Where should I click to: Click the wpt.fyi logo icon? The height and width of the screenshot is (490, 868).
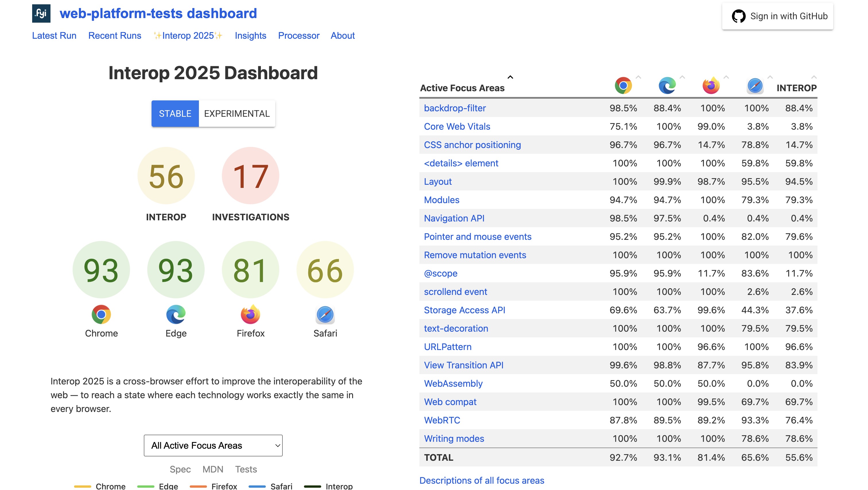click(x=41, y=13)
